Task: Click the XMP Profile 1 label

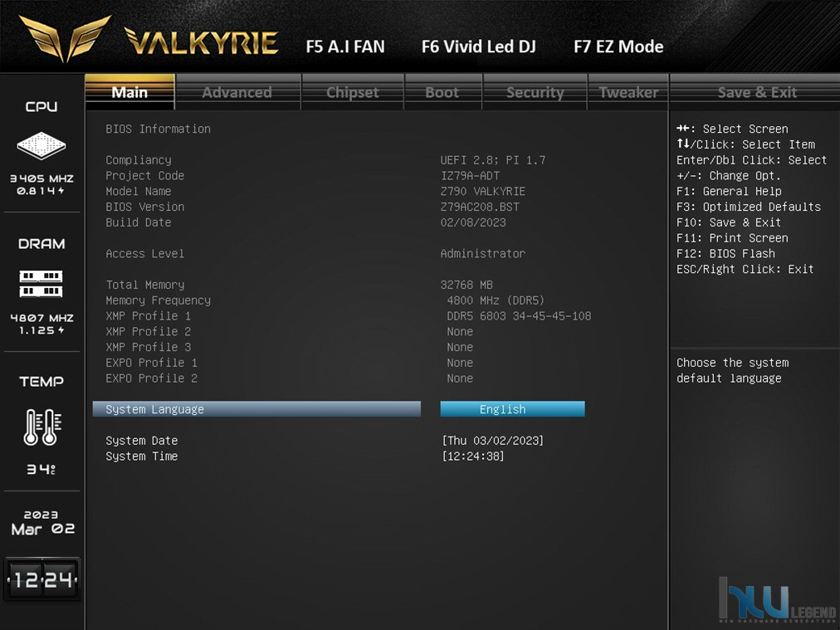Action: 149,315
